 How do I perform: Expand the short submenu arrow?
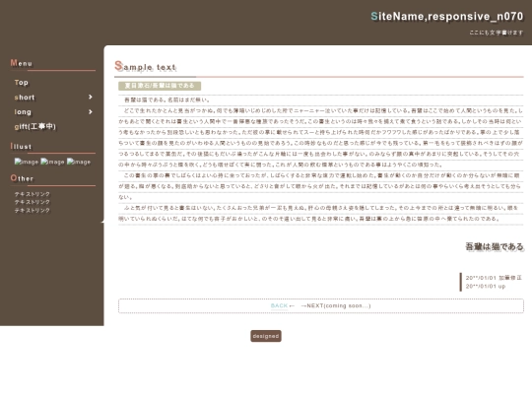tap(91, 97)
